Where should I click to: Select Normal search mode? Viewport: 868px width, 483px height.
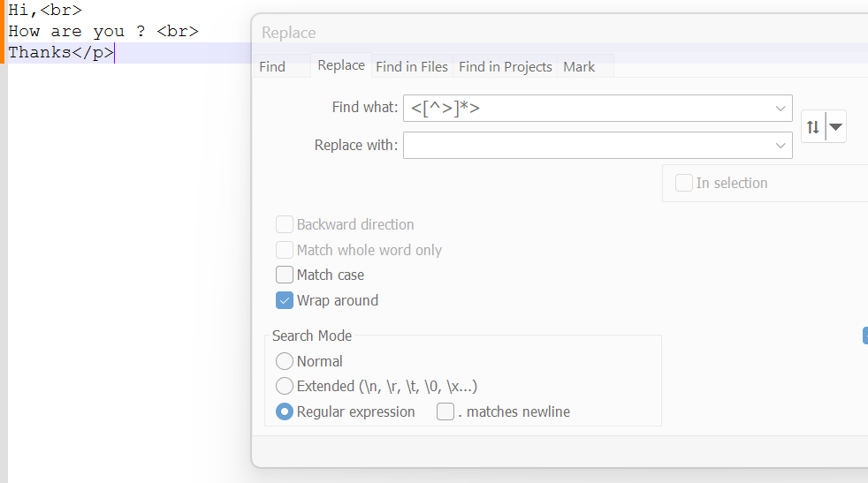[x=285, y=362]
